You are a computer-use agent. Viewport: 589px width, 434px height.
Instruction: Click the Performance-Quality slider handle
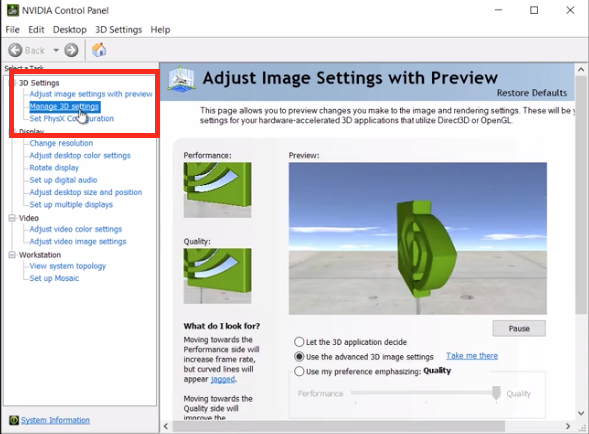tap(496, 393)
